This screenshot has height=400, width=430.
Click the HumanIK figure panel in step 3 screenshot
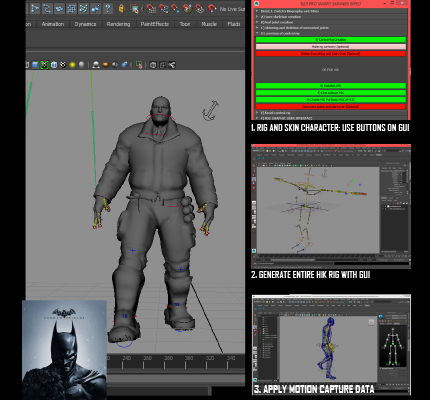pos(393,346)
